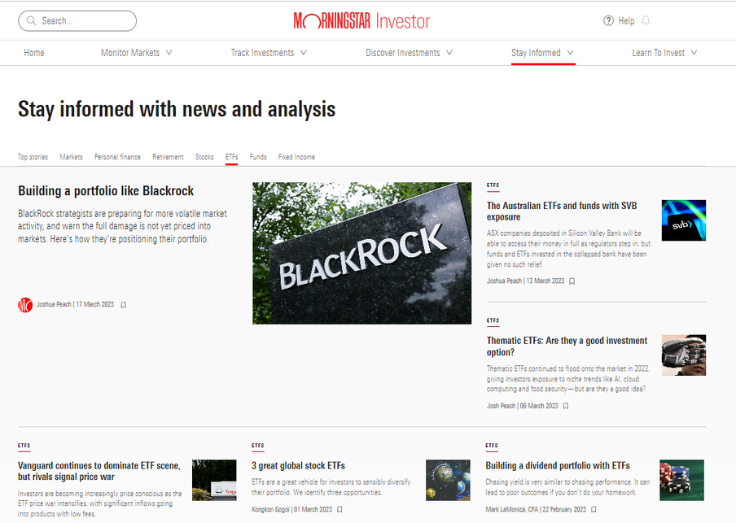Open Building a portfolio like Blackrock headline
The image size is (736, 523).
[x=106, y=191]
